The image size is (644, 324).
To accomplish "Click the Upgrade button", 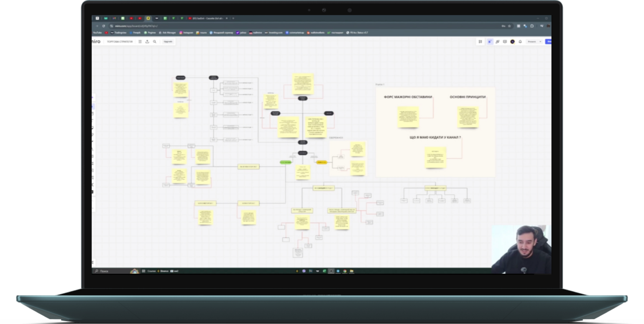I will [168, 41].
